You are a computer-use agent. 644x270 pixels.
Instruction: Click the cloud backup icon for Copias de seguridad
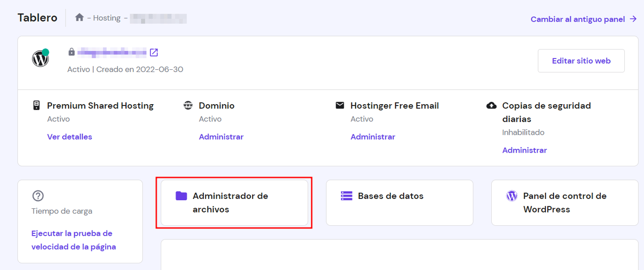(491, 106)
